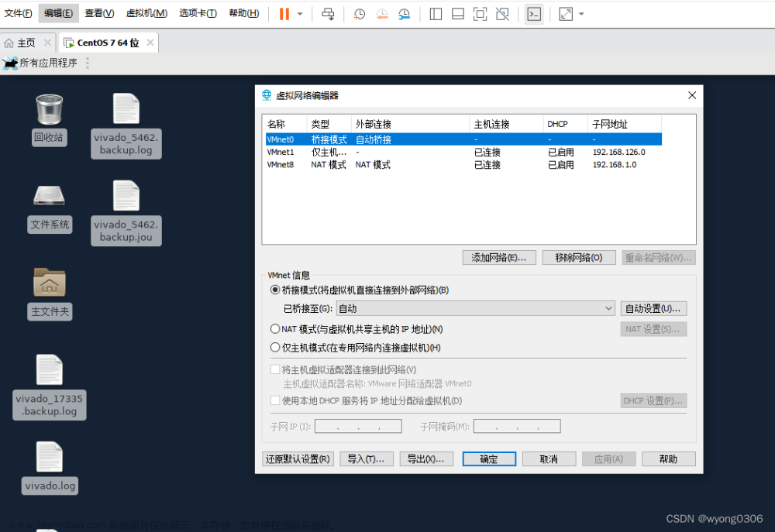Confirm with the 确定 button

489,459
